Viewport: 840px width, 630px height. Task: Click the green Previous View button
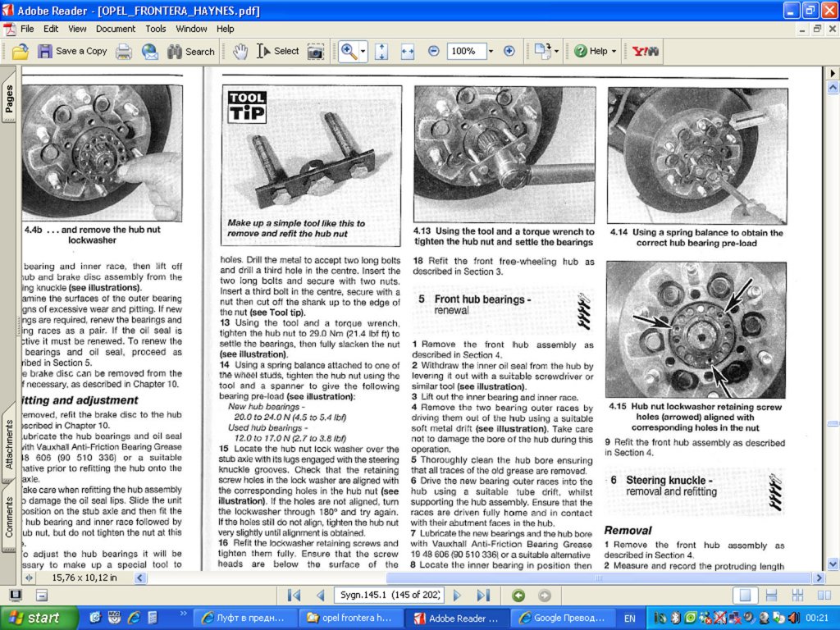click(x=518, y=596)
